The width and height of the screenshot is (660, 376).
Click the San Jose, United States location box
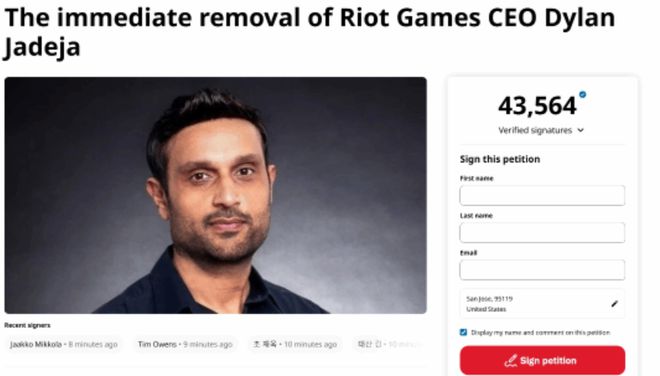[x=542, y=304]
